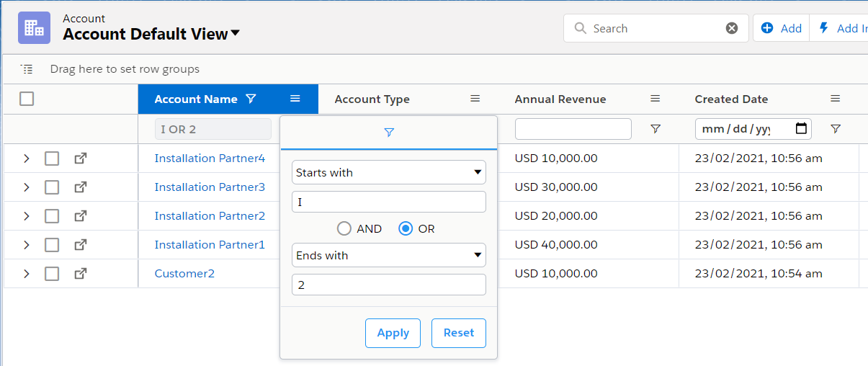Click the Apply filter button
Viewport: 868px width, 366px height.
393,333
